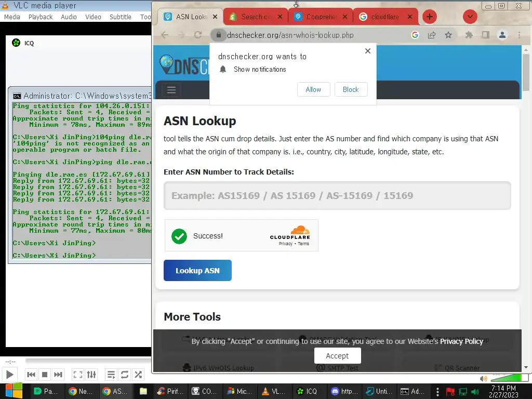This screenshot has height=399, width=532.
Task: Toggle VLC loop mode
Action: point(125,375)
